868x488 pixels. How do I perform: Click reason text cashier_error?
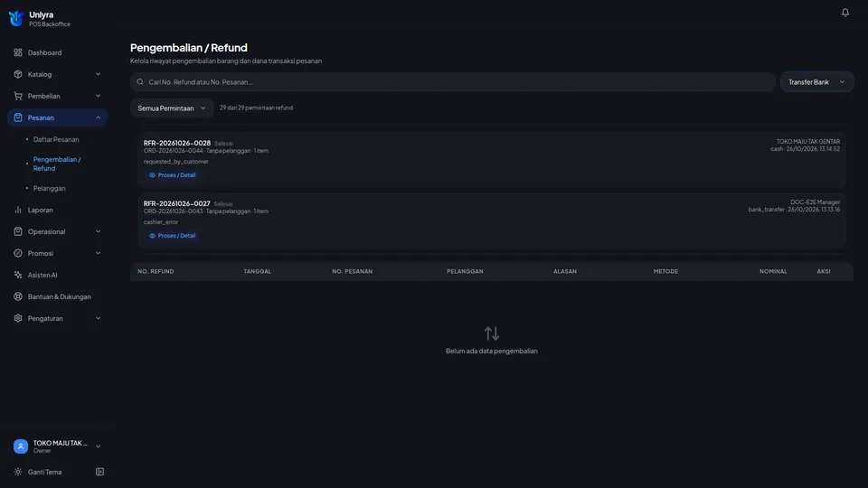pyautogui.click(x=161, y=222)
